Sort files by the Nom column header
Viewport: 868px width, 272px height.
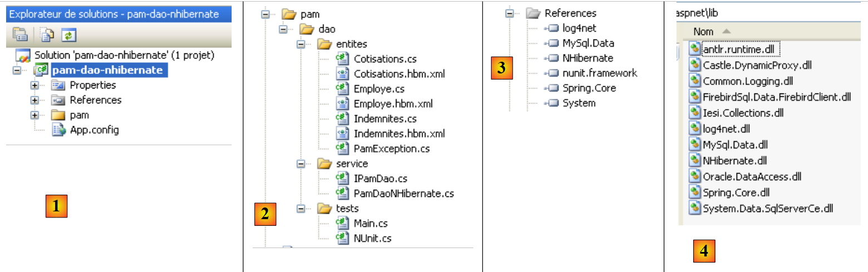(704, 32)
